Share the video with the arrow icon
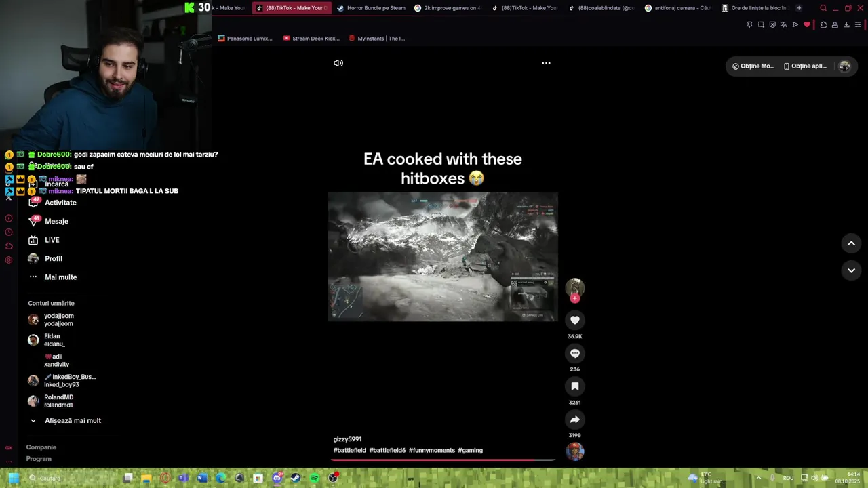The image size is (868, 488). 574,420
